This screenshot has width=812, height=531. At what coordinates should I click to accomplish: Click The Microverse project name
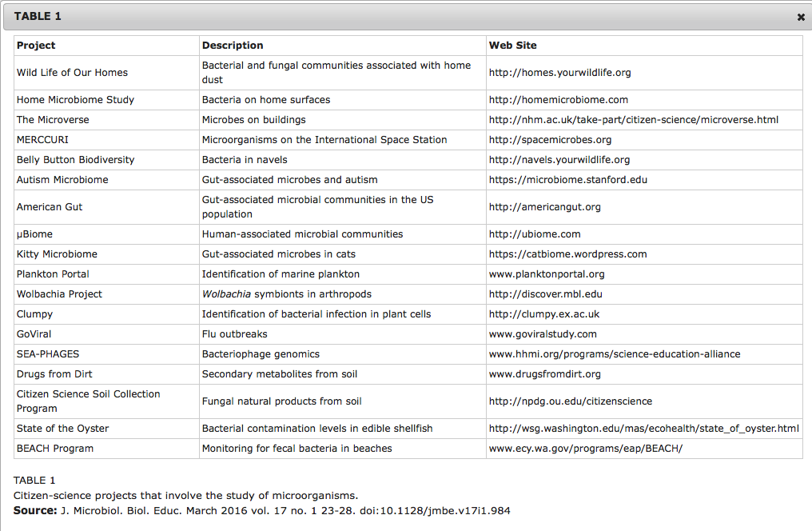pos(53,120)
